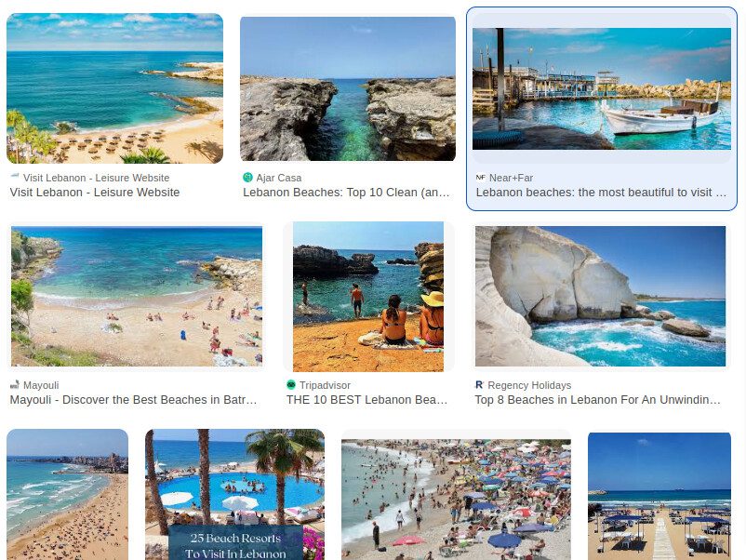Viewport: 746px width, 560px height.
Task: Click the Mayouli site favicon
Action: (x=15, y=385)
